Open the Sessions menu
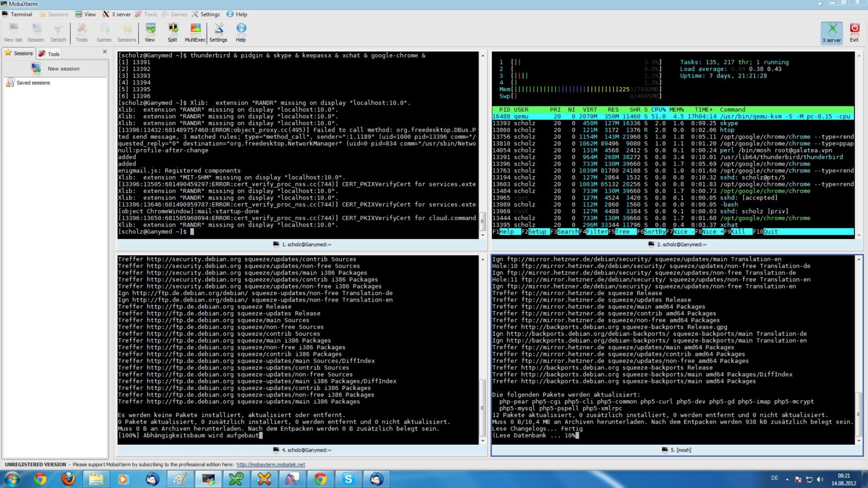868x488 pixels. point(53,14)
